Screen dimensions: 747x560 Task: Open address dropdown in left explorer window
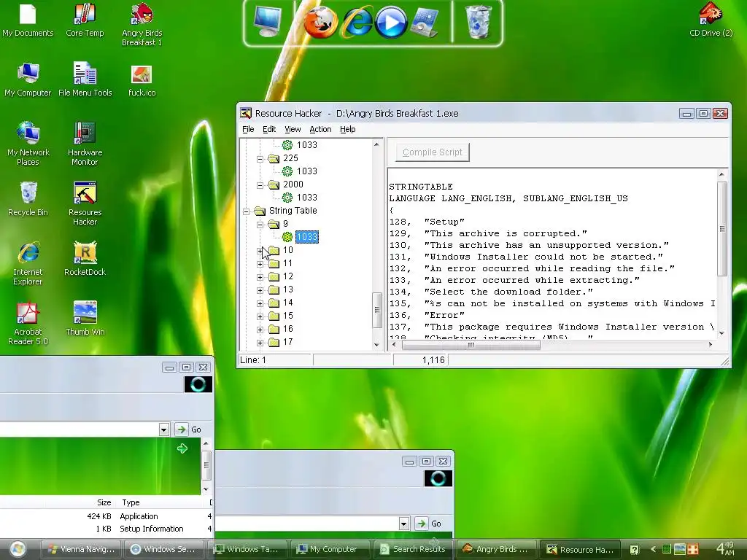pos(164,429)
